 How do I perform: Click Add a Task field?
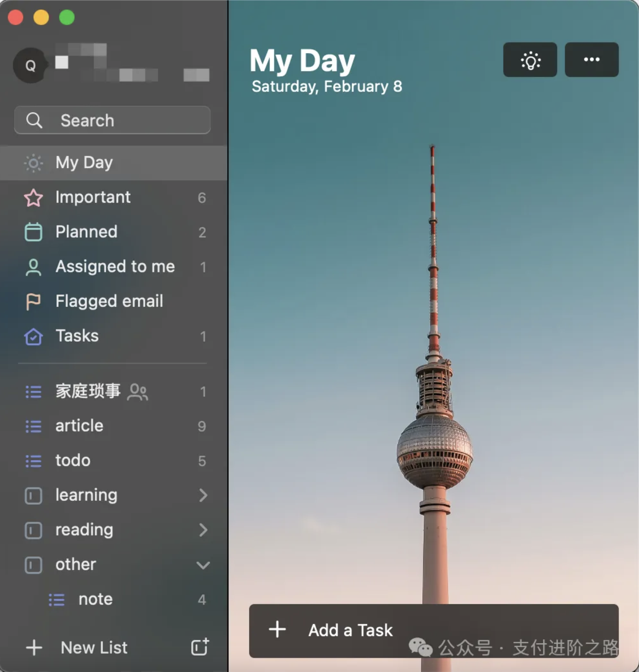coord(351,630)
